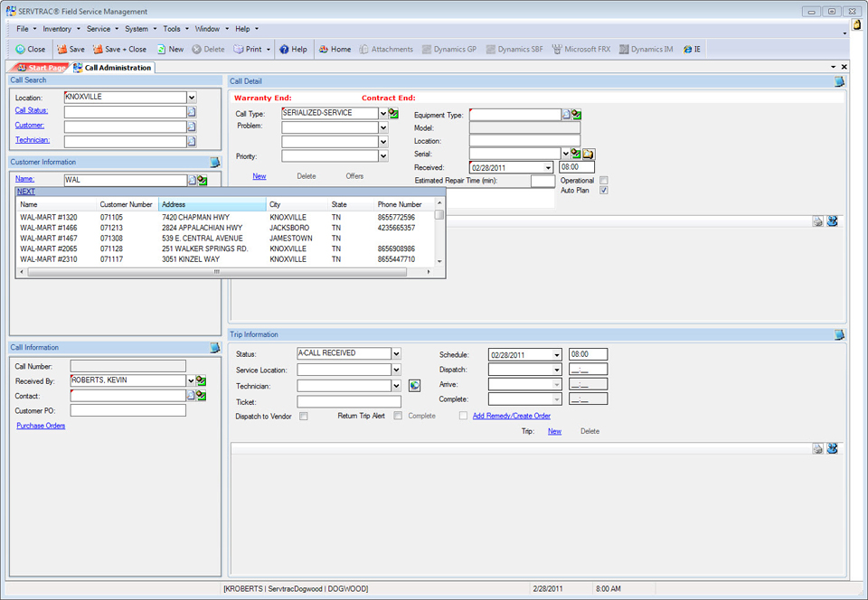Open the Contact lookup icon

(192, 396)
